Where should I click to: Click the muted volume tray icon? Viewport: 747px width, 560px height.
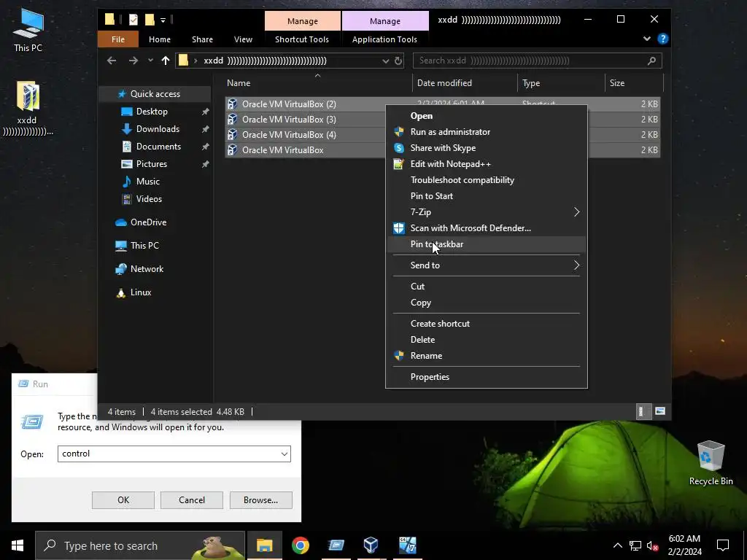[x=653, y=545]
